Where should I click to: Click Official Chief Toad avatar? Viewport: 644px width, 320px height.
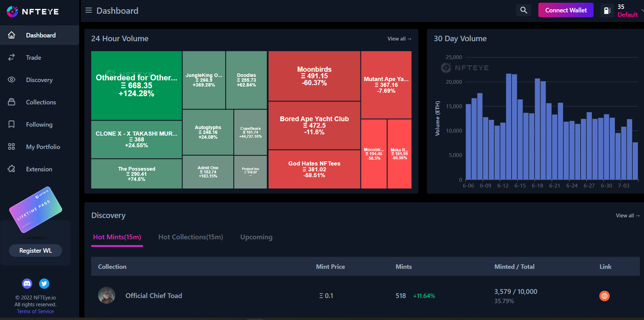107,295
